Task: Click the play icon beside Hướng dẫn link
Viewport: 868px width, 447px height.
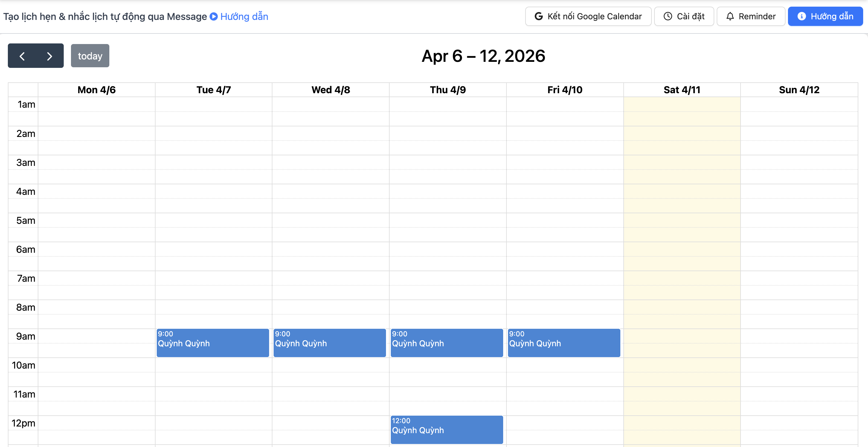Action: [214, 16]
